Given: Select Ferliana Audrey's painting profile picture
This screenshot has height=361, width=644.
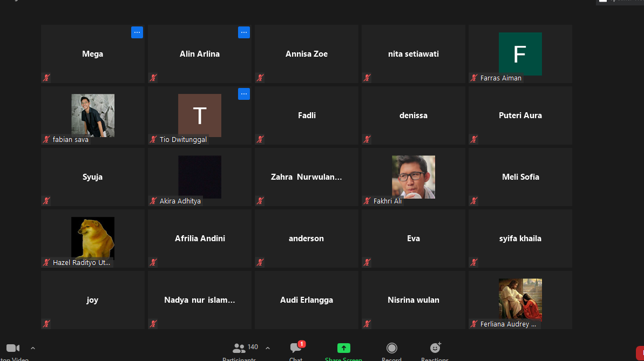Looking at the screenshot, I should click(520, 300).
